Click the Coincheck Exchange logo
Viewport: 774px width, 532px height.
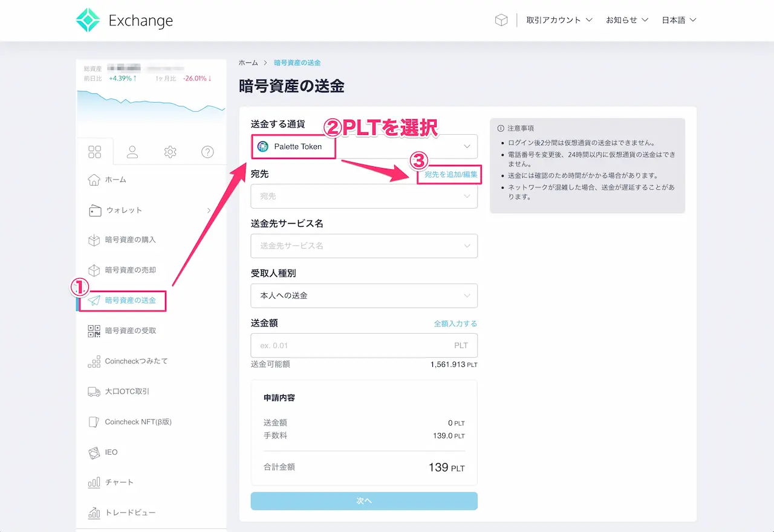(x=125, y=21)
